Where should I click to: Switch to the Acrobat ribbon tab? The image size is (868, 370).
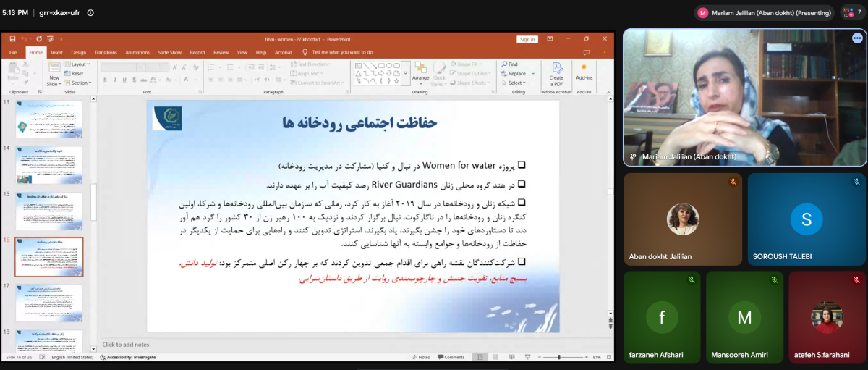[x=284, y=52]
